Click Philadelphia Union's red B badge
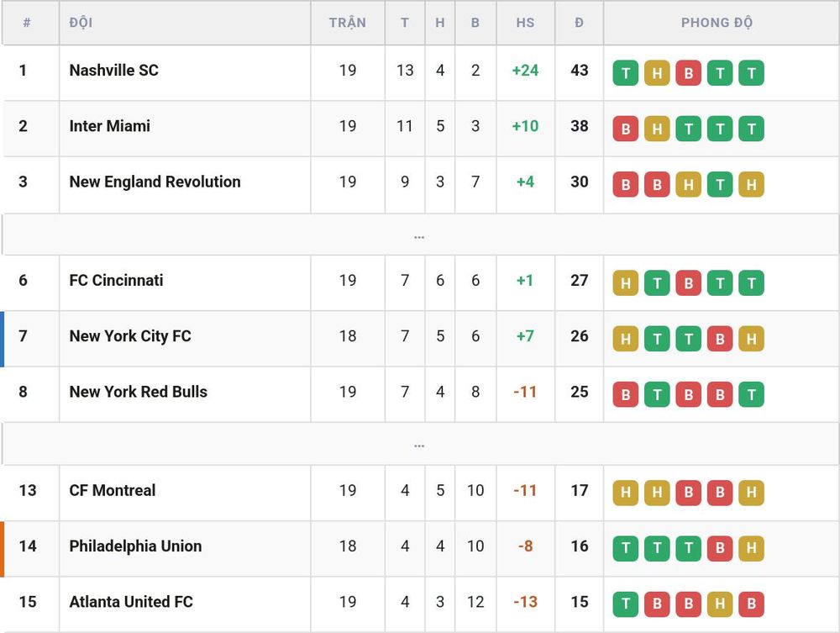The width and height of the screenshot is (840, 633). 720,548
